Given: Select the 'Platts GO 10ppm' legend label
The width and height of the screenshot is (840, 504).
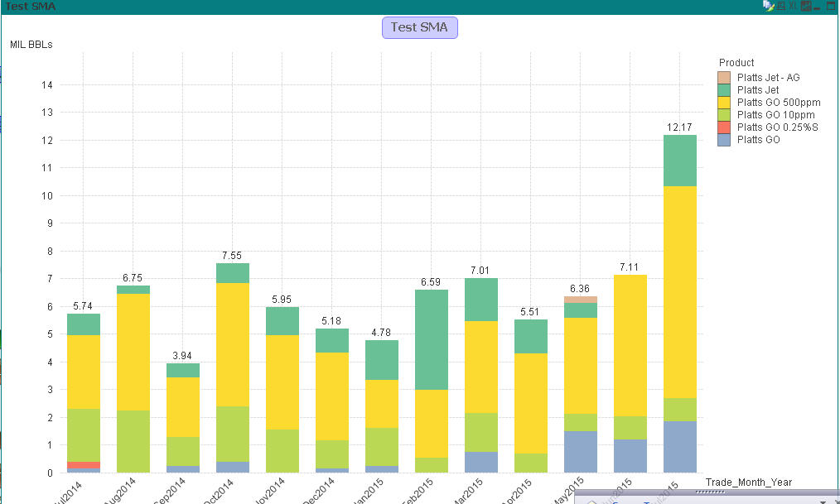Looking at the screenshot, I should [x=775, y=114].
